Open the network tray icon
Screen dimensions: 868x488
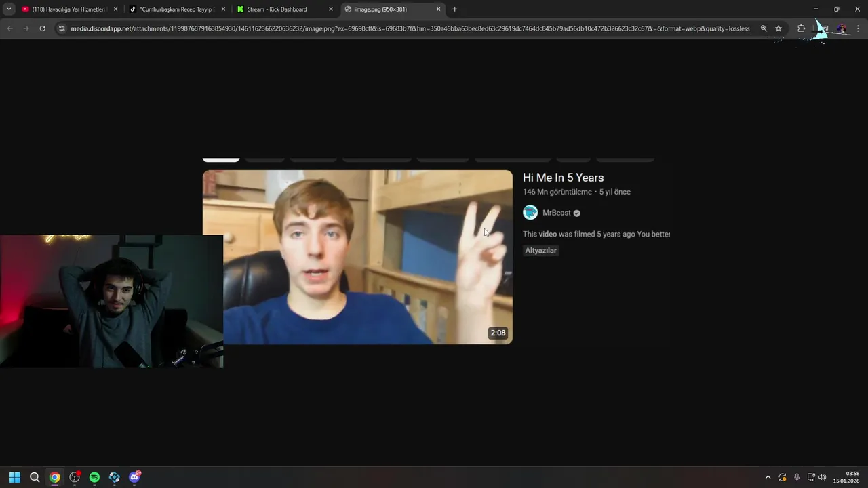pos(811,477)
